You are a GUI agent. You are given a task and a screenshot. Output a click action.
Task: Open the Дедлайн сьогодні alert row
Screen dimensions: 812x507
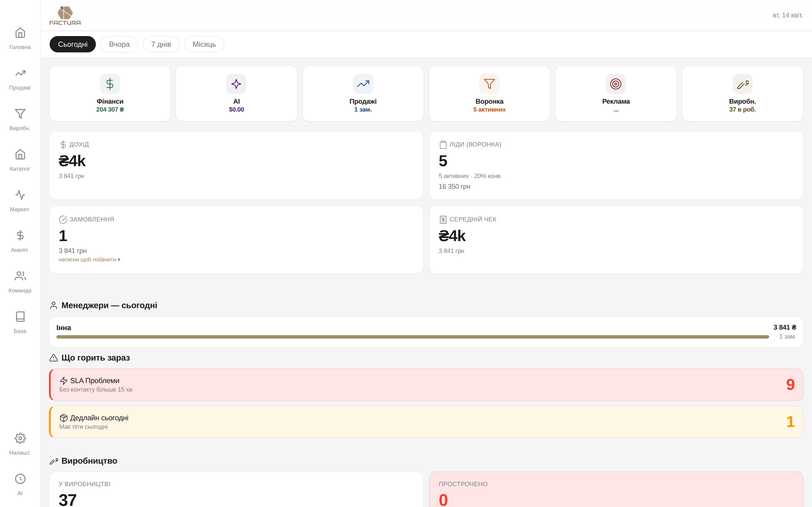[426, 422]
